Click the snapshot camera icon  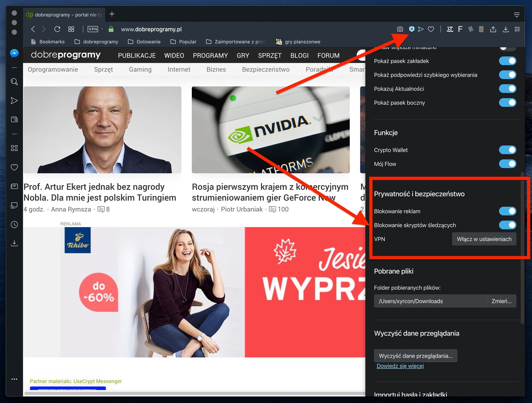point(400,29)
